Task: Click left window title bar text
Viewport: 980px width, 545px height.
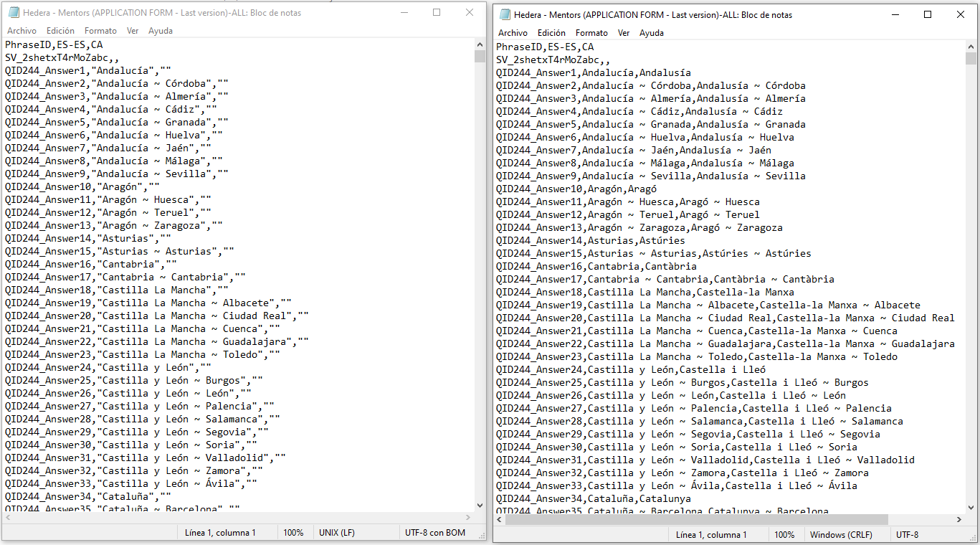Action: click(162, 13)
